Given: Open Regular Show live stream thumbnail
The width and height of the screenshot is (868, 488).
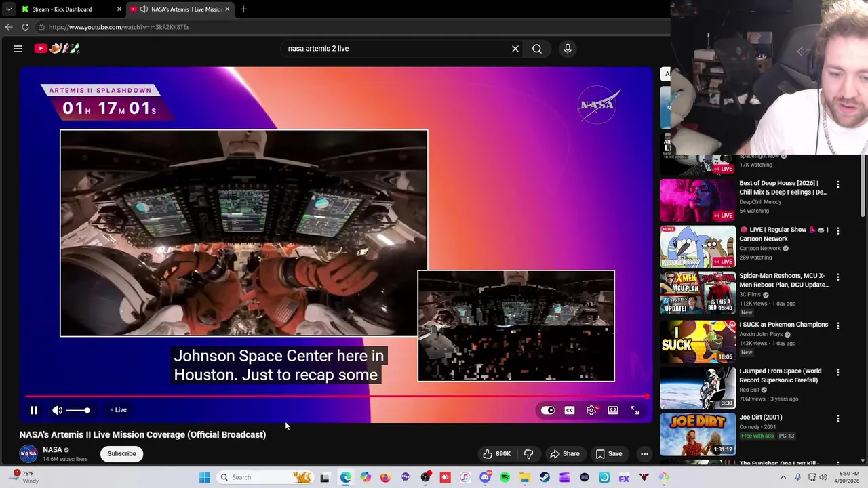Looking at the screenshot, I should pyautogui.click(x=698, y=247).
